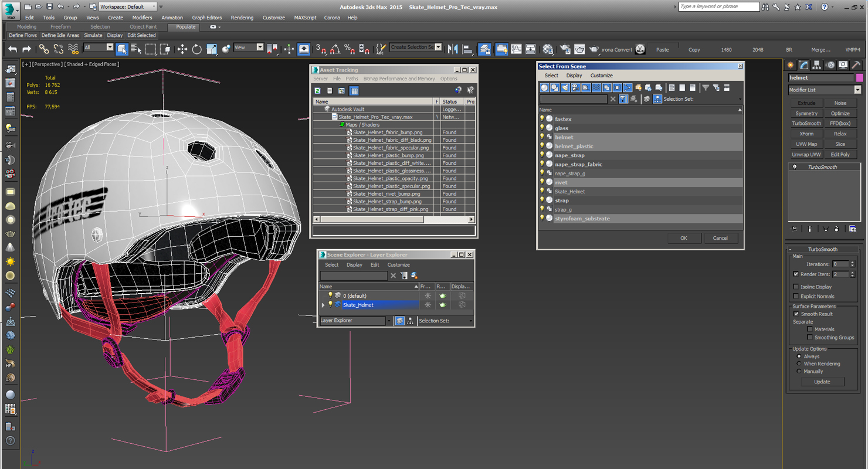Image resolution: width=868 pixels, height=469 pixels.
Task: Open the Rendered Frame Window icon
Action: (579, 49)
